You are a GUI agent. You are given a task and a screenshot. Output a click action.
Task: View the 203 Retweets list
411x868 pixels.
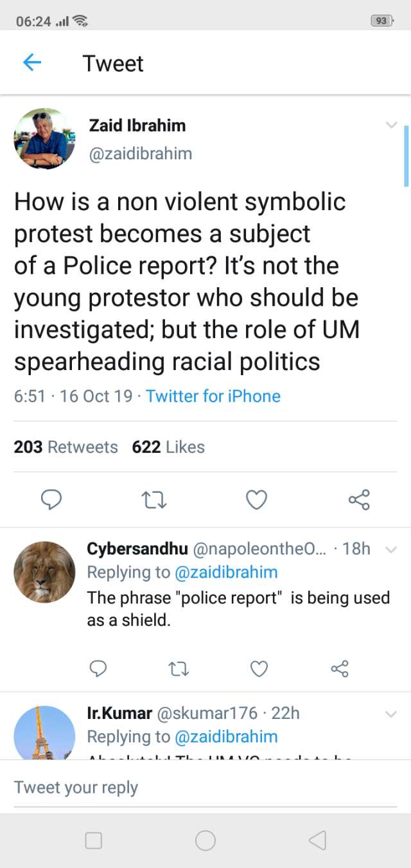[66, 447]
